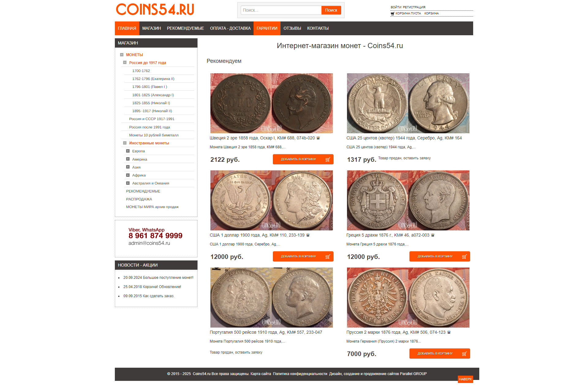Open the ОТЗЫВЫ menu item
The width and height of the screenshot is (588, 387).
[x=292, y=28]
